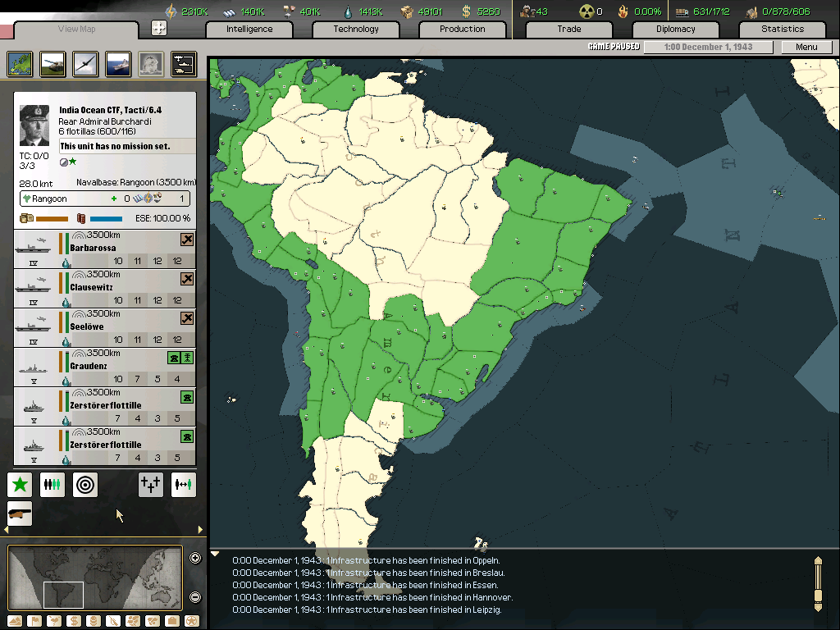This screenshot has width=840, height=630.
Task: Switch to the naval view with warship icon
Action: click(117, 64)
